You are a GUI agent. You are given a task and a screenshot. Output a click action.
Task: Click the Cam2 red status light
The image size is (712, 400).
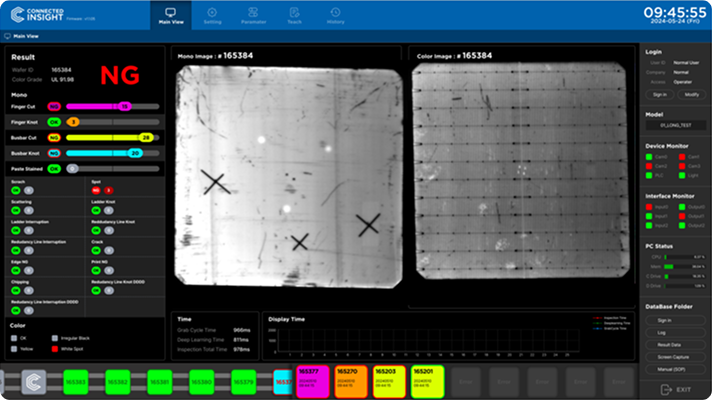pos(649,166)
